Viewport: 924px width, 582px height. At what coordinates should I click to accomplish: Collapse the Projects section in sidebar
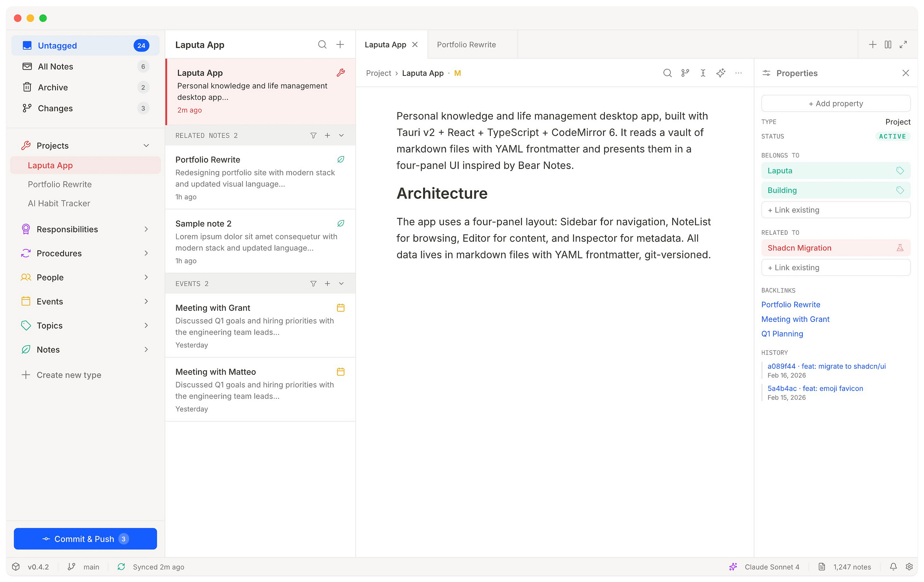click(146, 145)
